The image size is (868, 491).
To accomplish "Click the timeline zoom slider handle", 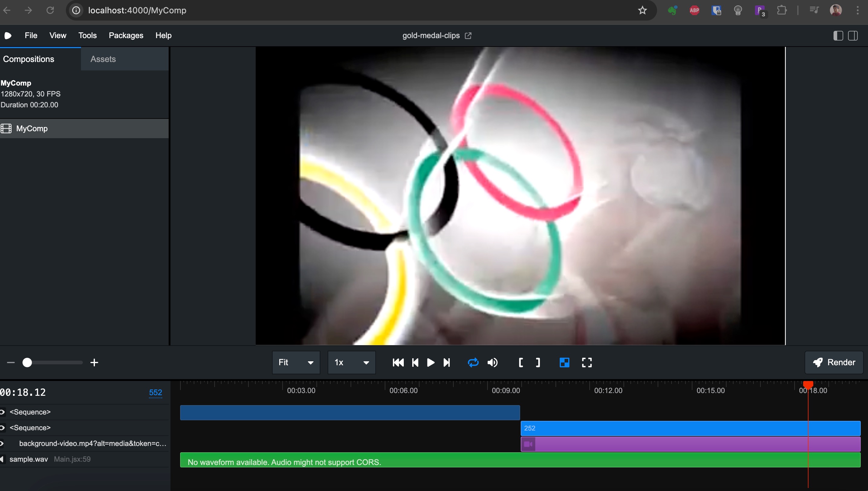I will [27, 363].
